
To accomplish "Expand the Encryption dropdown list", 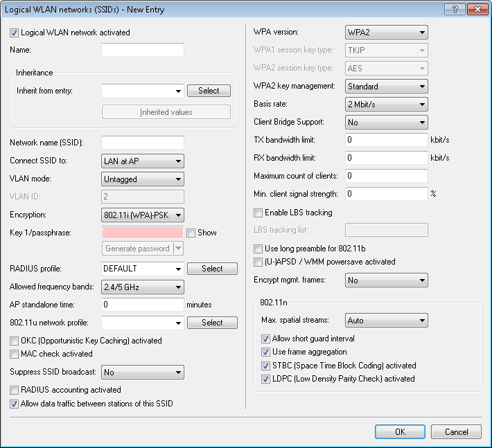I will click(x=142, y=215).
